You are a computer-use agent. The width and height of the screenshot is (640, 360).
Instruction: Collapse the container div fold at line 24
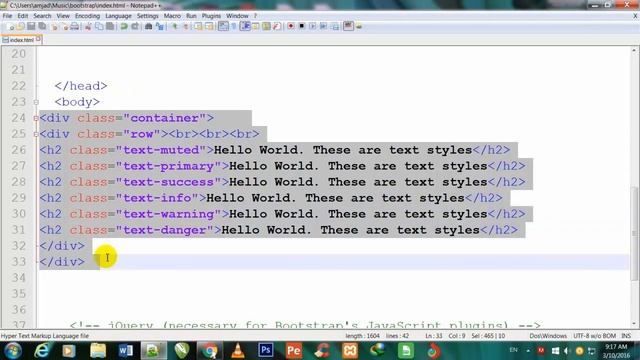click(36, 118)
